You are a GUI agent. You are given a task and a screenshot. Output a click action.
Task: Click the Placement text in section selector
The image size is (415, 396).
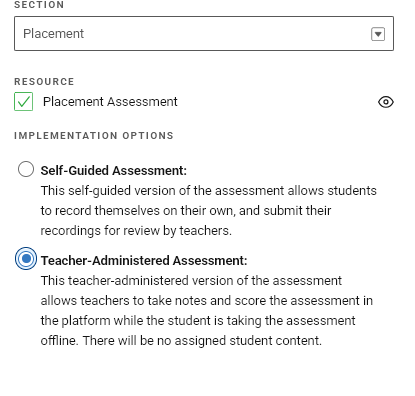click(x=53, y=34)
